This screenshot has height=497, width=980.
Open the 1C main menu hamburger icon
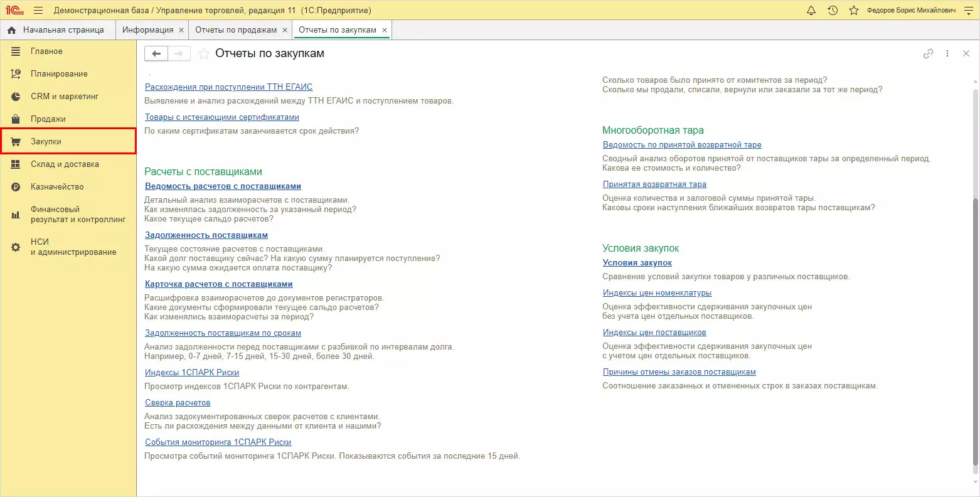(38, 11)
